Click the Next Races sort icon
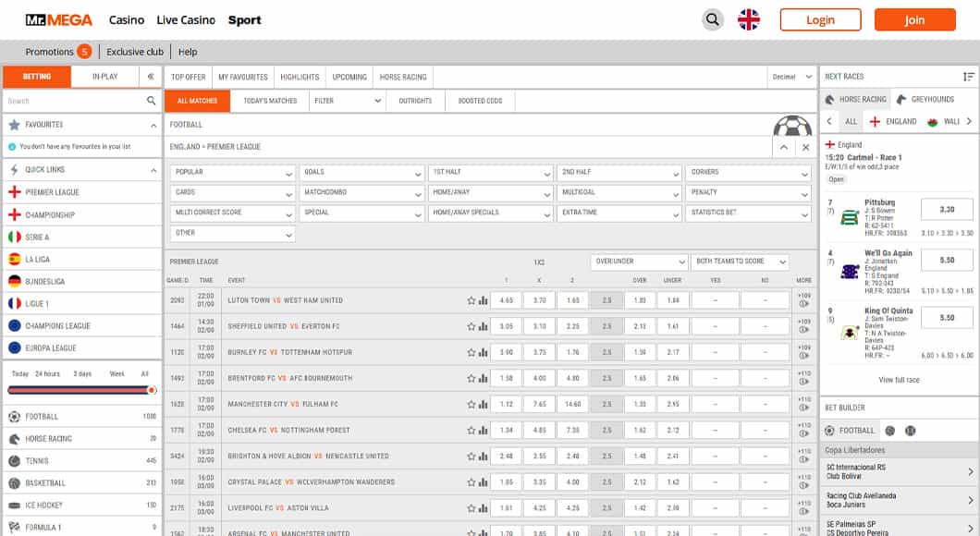980x536 pixels. click(968, 76)
